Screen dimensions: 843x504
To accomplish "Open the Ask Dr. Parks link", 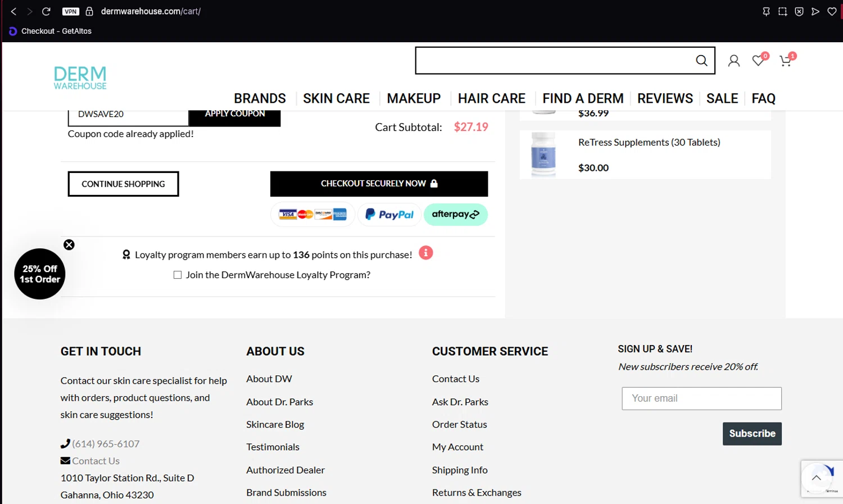I will coord(460,402).
